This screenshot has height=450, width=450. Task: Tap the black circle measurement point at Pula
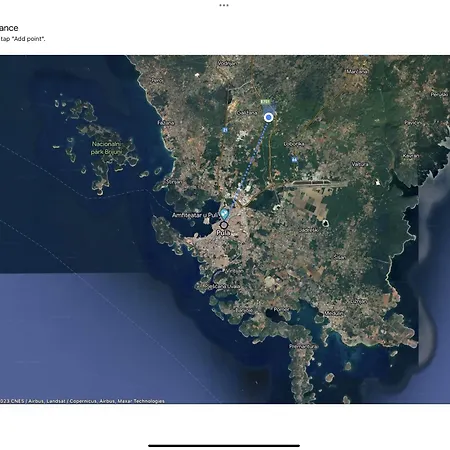224,225
